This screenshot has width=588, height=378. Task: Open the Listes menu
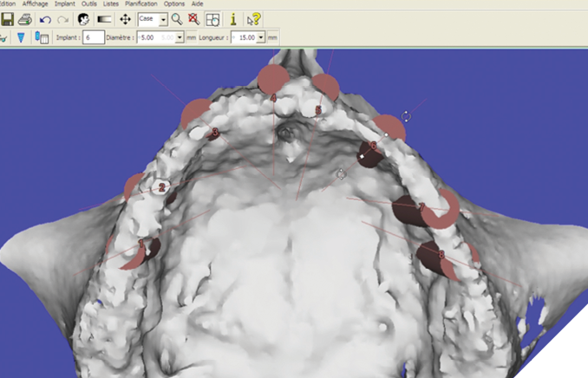(111, 3)
